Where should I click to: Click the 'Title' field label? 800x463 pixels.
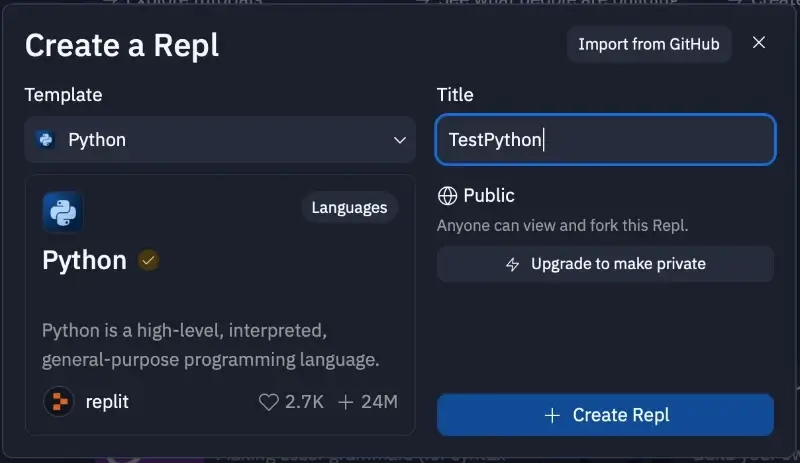(x=455, y=95)
